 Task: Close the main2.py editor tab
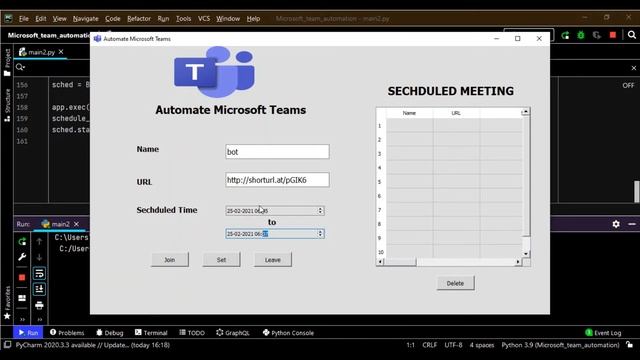(x=61, y=52)
